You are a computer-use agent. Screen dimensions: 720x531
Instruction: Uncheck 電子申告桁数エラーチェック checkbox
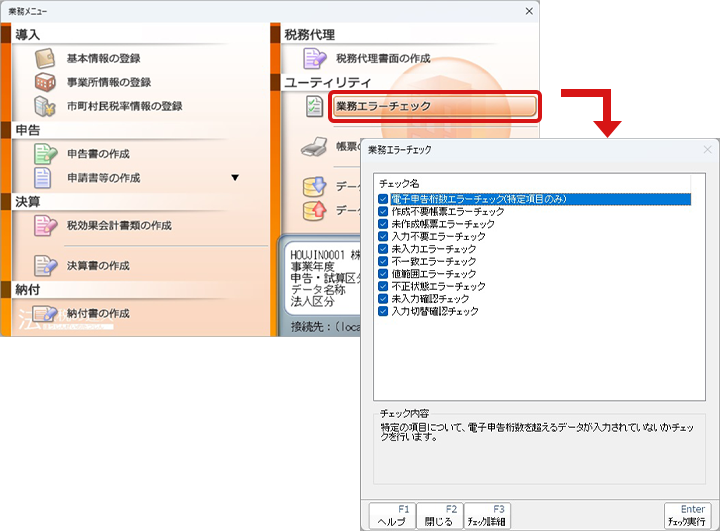pos(384,200)
